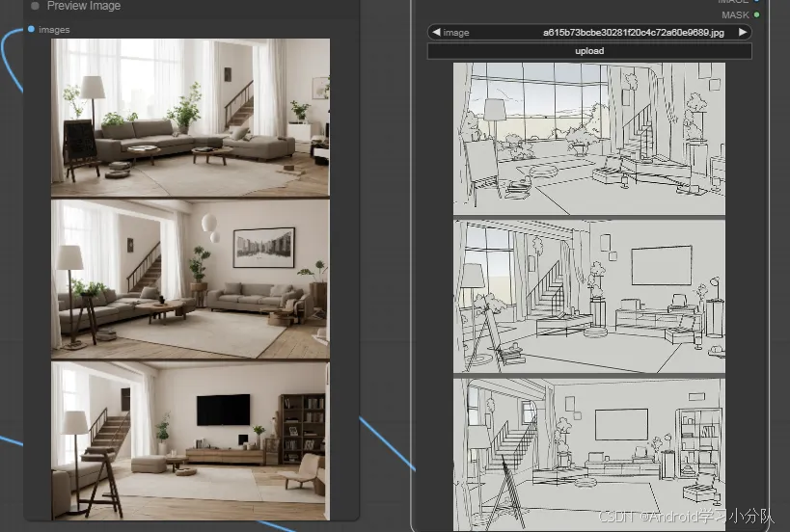The width and height of the screenshot is (790, 532).
Task: Open the middle render with framed city picture
Action: coord(190,279)
